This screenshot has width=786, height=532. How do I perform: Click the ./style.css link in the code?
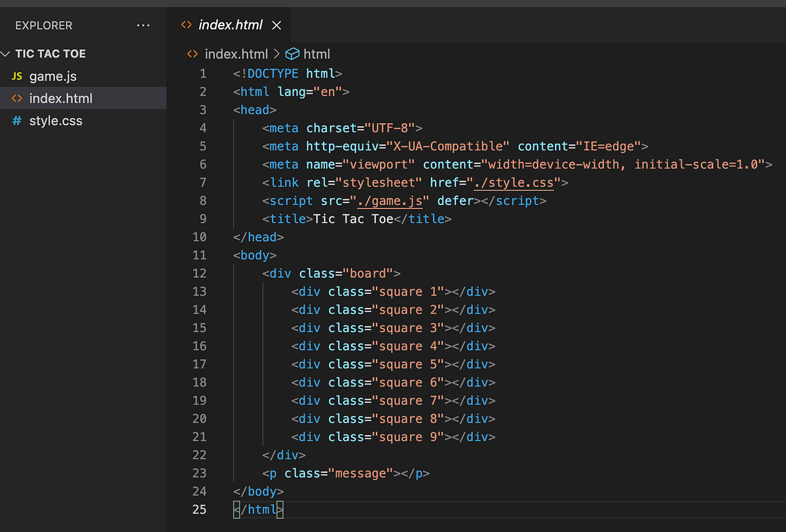[516, 183]
